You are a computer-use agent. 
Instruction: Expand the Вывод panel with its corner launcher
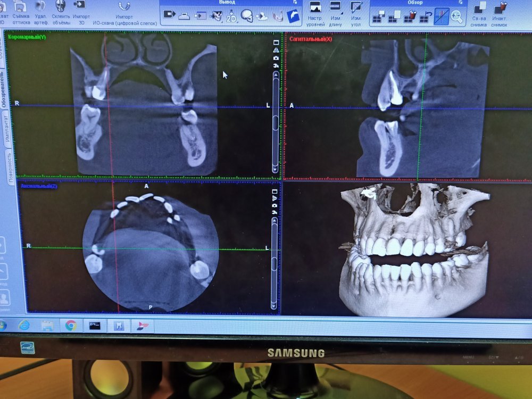tap(295, 2)
